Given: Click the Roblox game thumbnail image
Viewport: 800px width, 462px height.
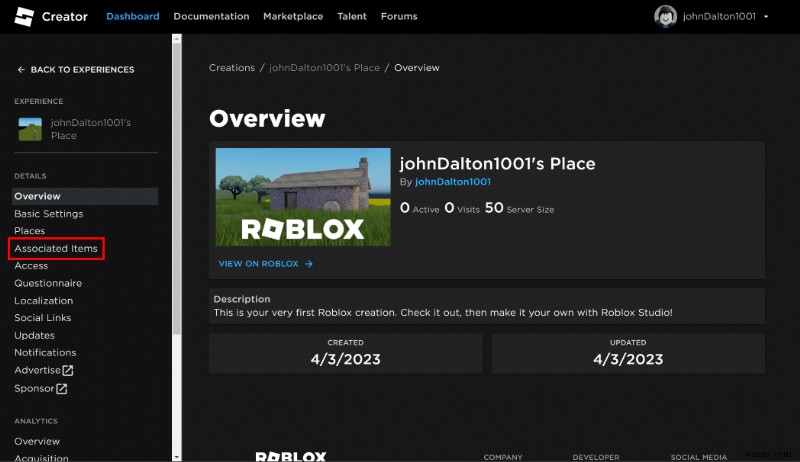Looking at the screenshot, I should tap(303, 197).
